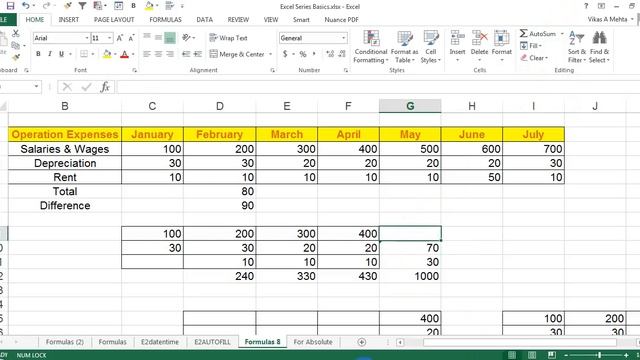Open the FORMULAS ribbon tab
This screenshot has width=640, height=360.
tap(165, 20)
